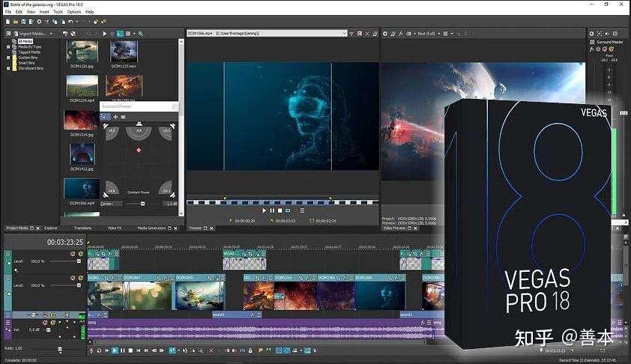Click the red pan point in Surround Panner
631x364 pixels.
pos(139,150)
